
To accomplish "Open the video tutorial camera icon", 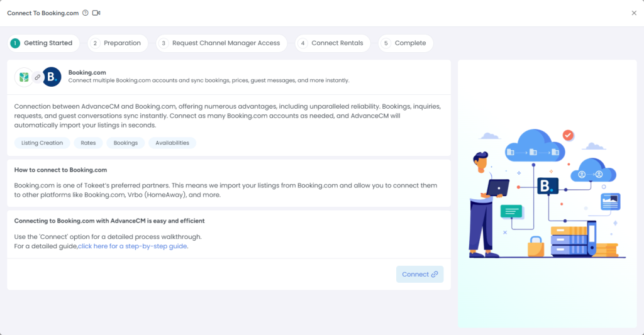I will tap(96, 13).
